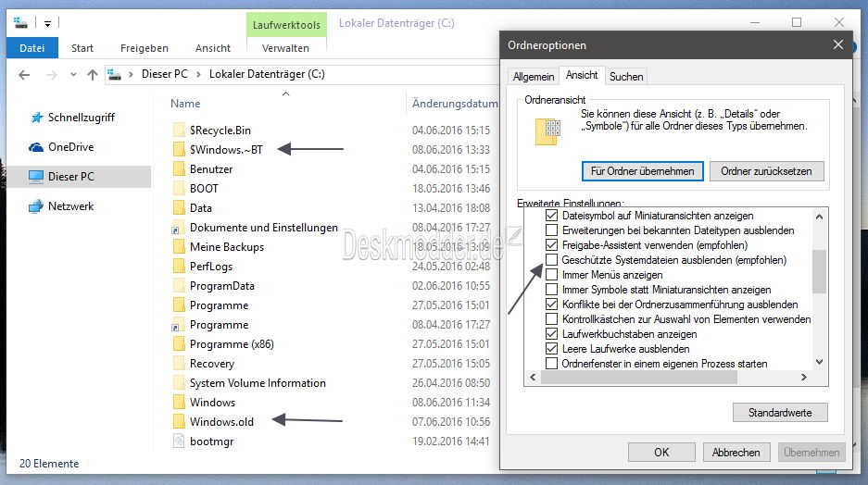Open the Start ribbon tab
868x485 pixels.
[82, 48]
